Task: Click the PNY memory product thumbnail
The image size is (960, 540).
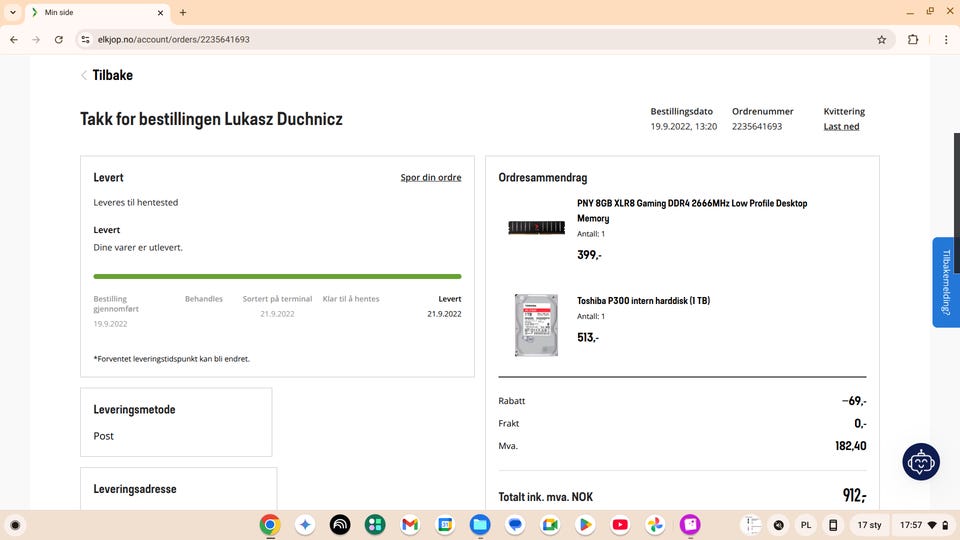Action: pyautogui.click(x=536, y=228)
